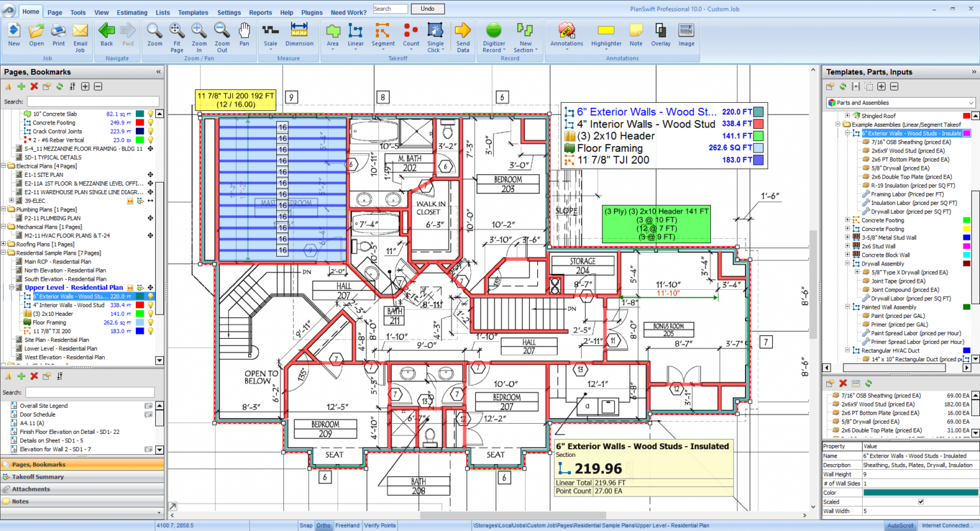Toggle Snap in the status bar
The height and width of the screenshot is (531, 980).
pyautogui.click(x=306, y=525)
